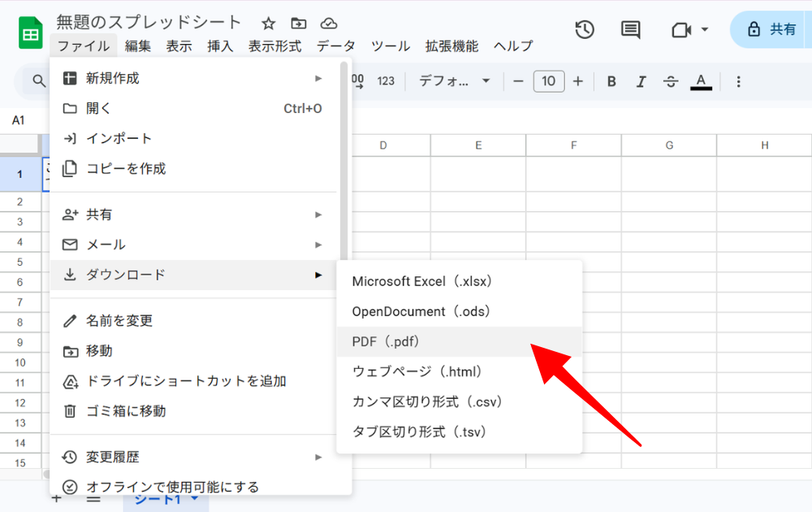
Task: Open version history clock icon
Action: coord(585,30)
